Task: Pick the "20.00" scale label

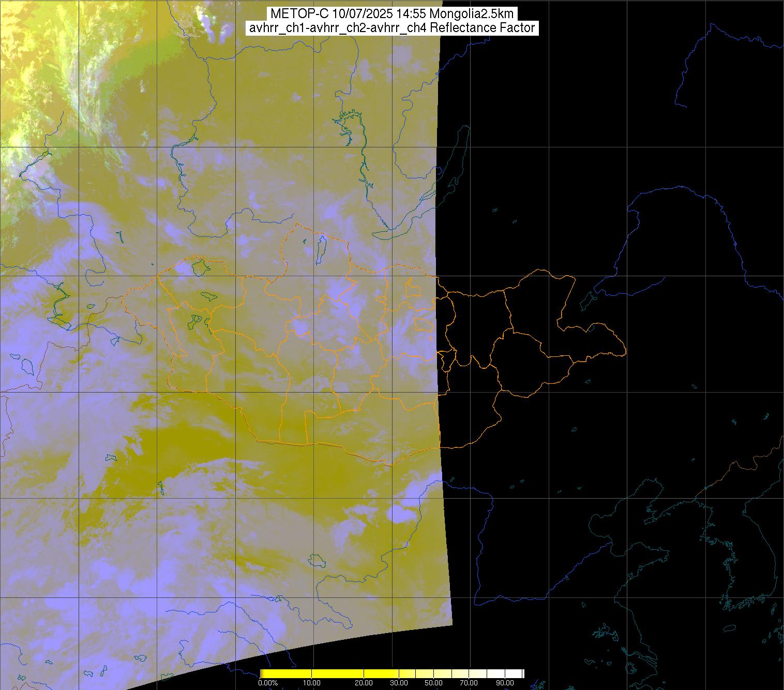Action: pos(364,684)
